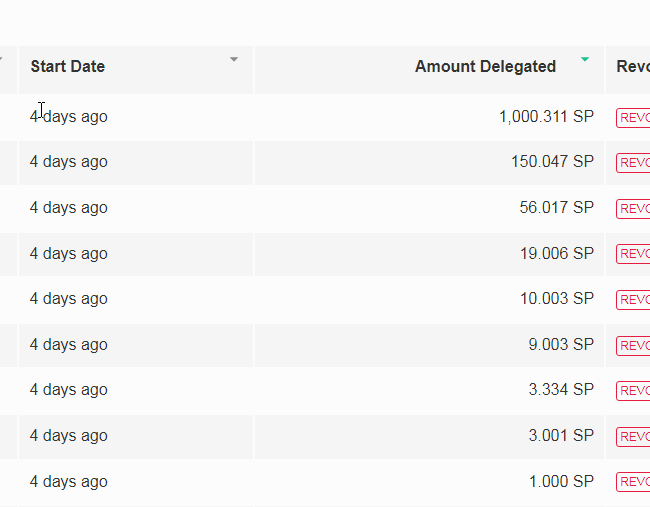Select the 3.334 SP amount cell
This screenshot has width=650, height=507.
click(x=561, y=390)
